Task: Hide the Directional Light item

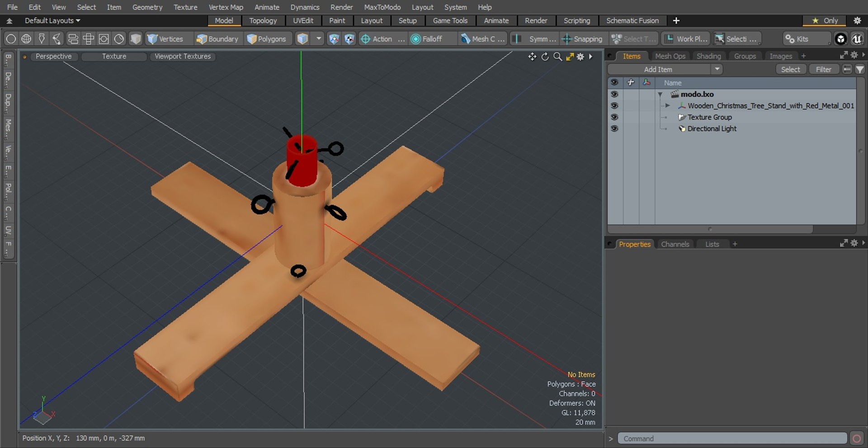Action: click(x=614, y=128)
